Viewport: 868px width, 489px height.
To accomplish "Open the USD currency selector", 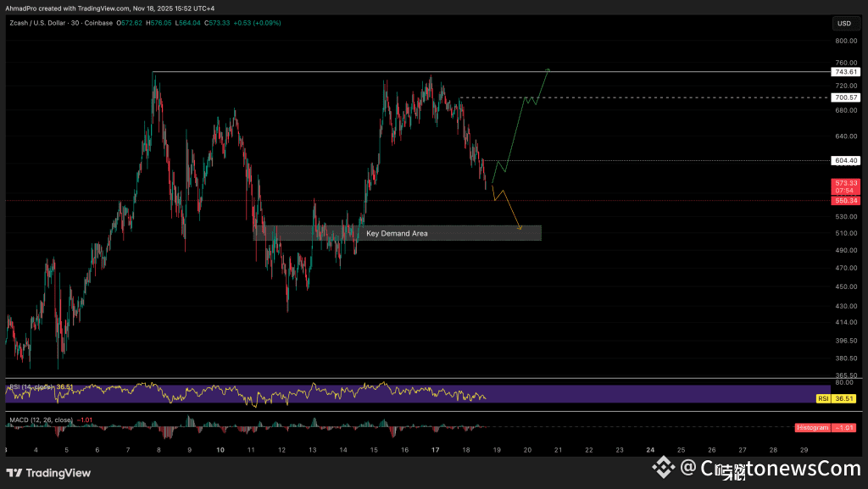I will tap(844, 23).
